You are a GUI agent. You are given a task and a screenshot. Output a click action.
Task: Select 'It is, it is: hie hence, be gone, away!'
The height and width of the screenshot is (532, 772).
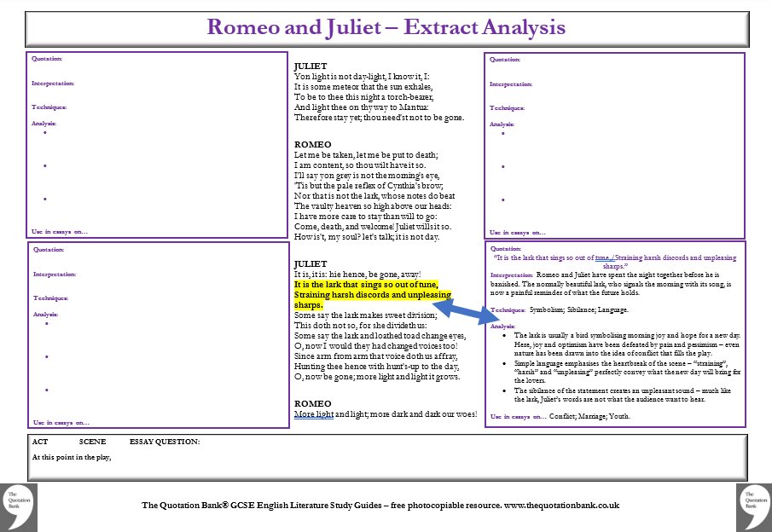[357, 275]
